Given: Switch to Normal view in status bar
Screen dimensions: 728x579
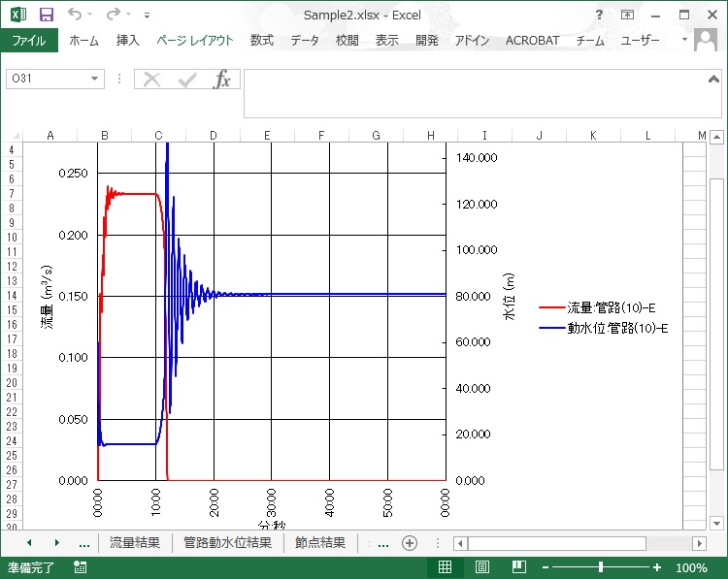Looking at the screenshot, I should [x=445, y=568].
